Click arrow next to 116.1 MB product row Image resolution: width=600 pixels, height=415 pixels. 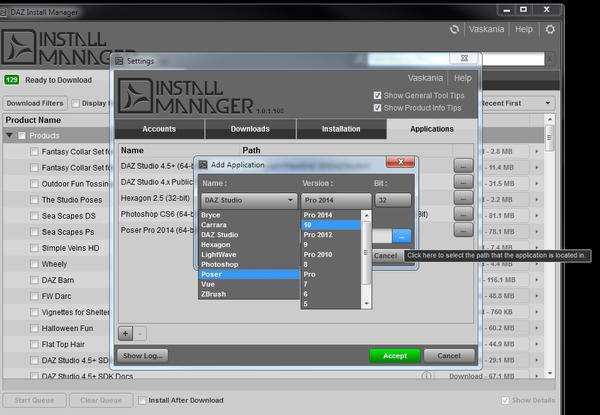(537, 280)
